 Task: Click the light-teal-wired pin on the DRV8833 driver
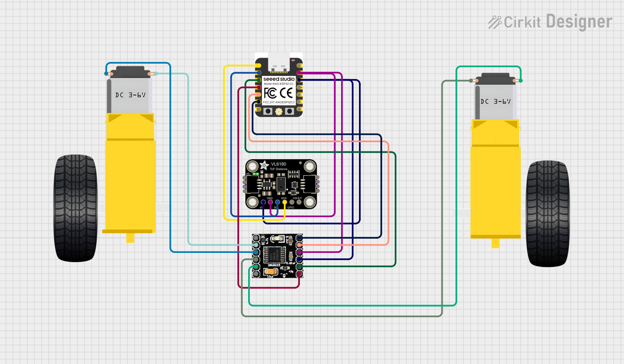(256, 245)
